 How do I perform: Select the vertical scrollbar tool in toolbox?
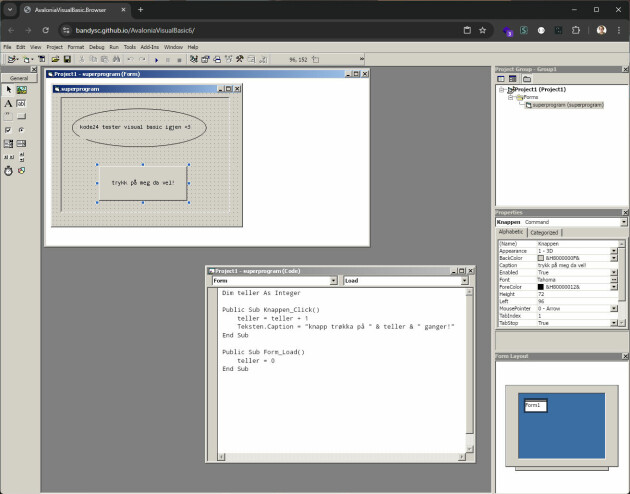22,157
